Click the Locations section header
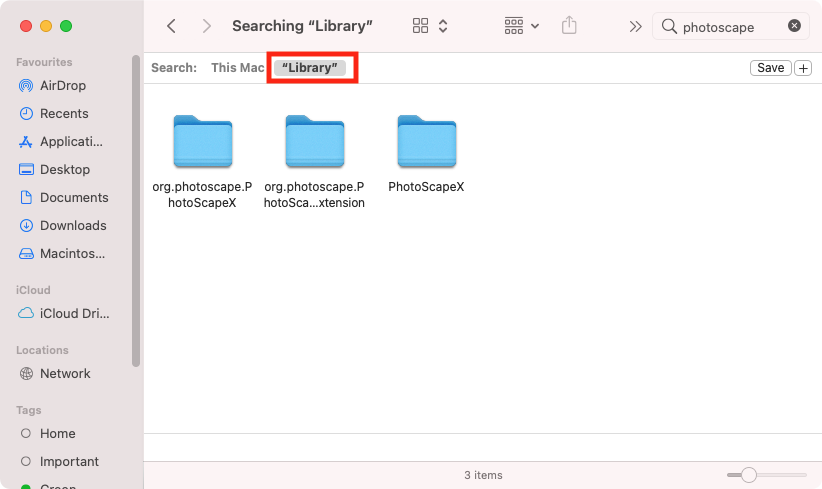This screenshot has width=822, height=489. click(42, 350)
